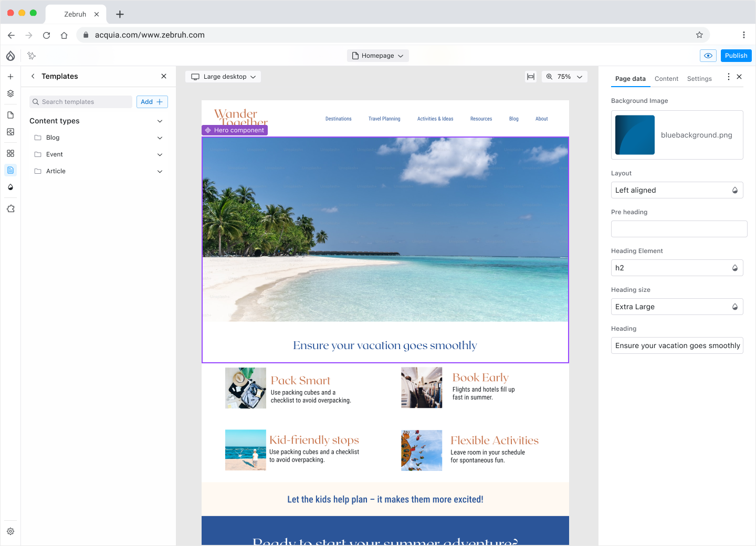
Task: Open the Large desktop viewport dropdown
Action: 223,77
